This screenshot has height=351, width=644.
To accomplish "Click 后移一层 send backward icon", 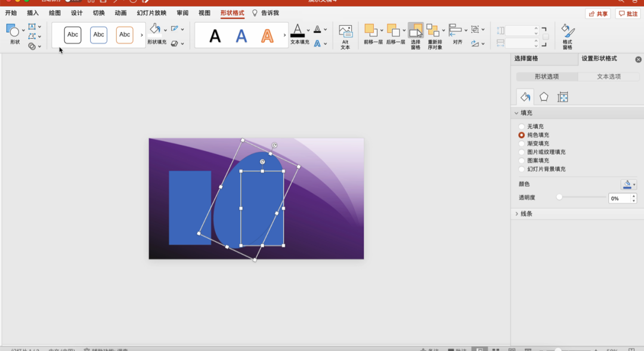I will coord(393,30).
